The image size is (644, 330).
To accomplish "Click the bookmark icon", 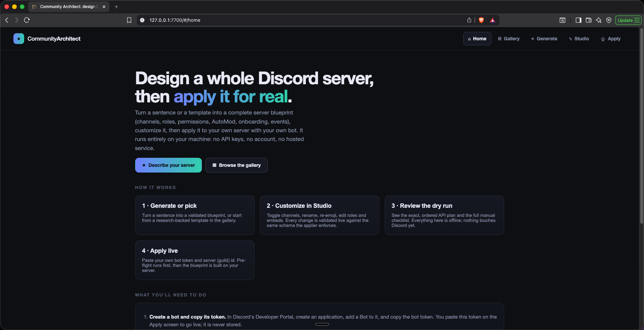I will 129,20.
